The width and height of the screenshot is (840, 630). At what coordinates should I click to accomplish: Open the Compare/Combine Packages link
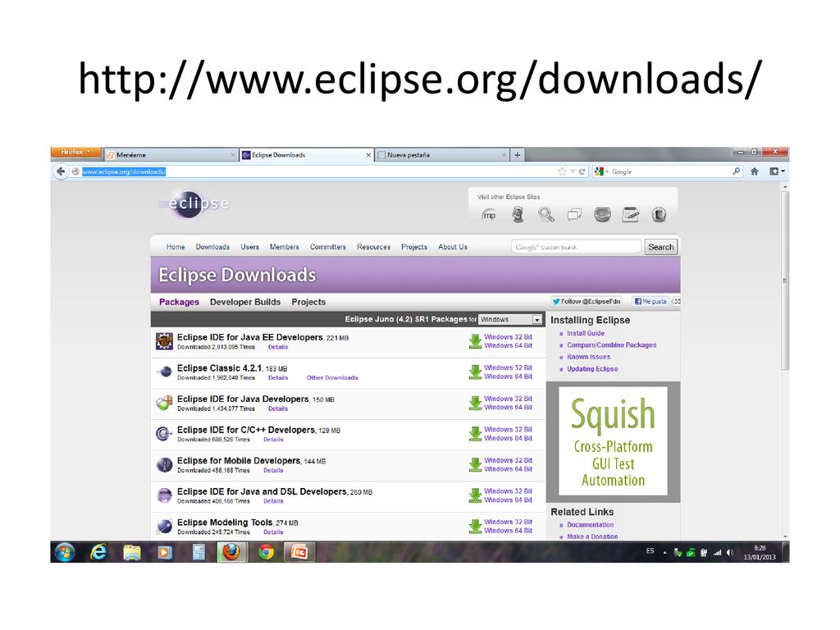tap(612, 345)
